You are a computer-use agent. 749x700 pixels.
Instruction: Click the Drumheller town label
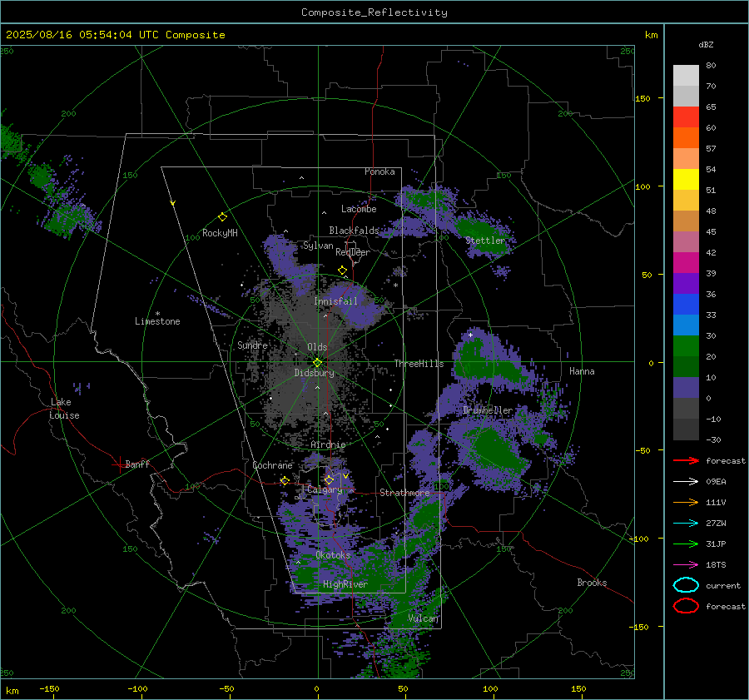(x=487, y=410)
